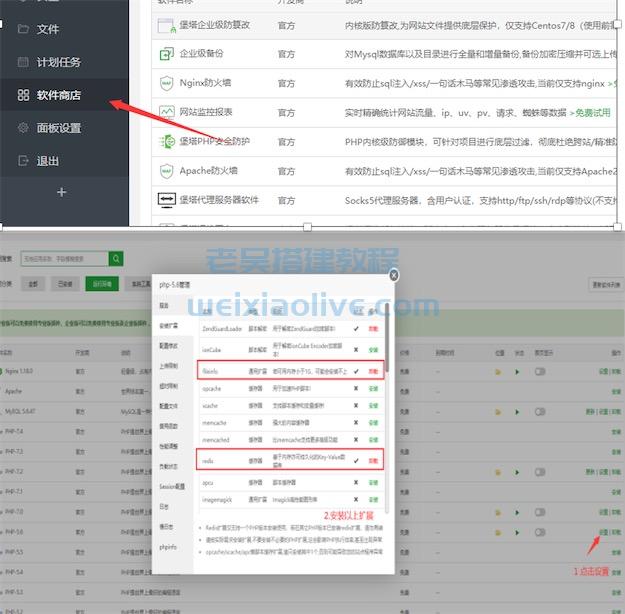Click 更新软件列表 button on the right
Image resolution: width=625 pixels, height=614 pixels.
(x=606, y=285)
